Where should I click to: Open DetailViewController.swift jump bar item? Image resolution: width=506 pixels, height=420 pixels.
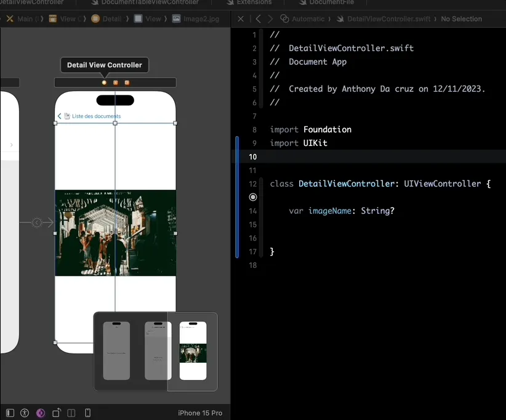[388, 19]
